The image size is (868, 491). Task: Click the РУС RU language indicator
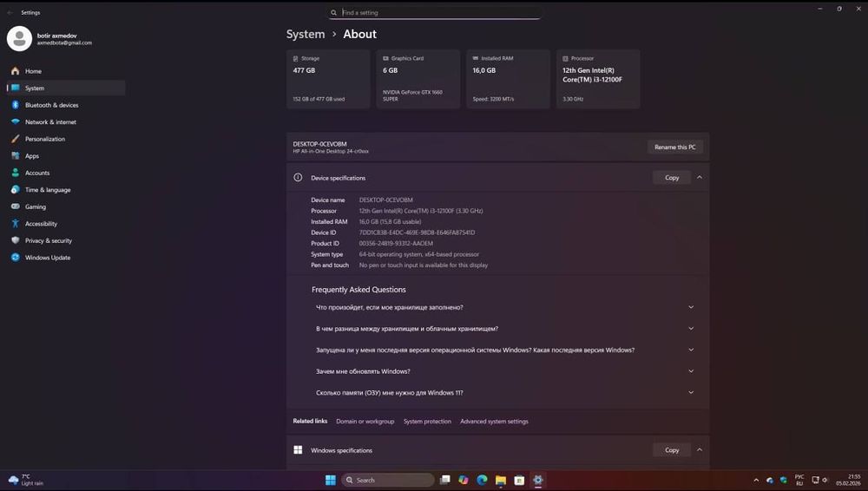click(799, 480)
